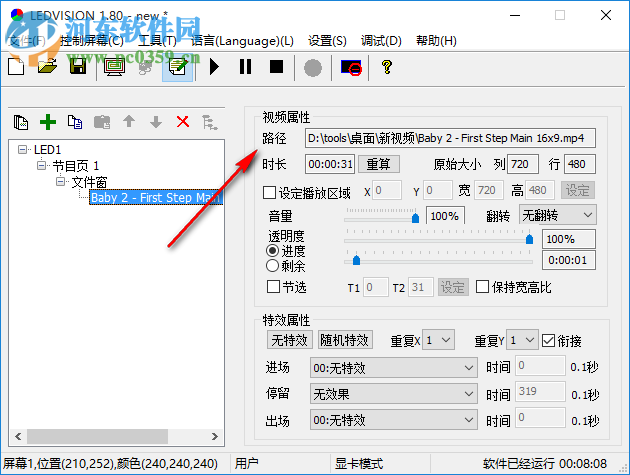The width and height of the screenshot is (630, 475).
Task: Collapse the 节目页 1 node
Action: pyautogui.click(x=41, y=165)
